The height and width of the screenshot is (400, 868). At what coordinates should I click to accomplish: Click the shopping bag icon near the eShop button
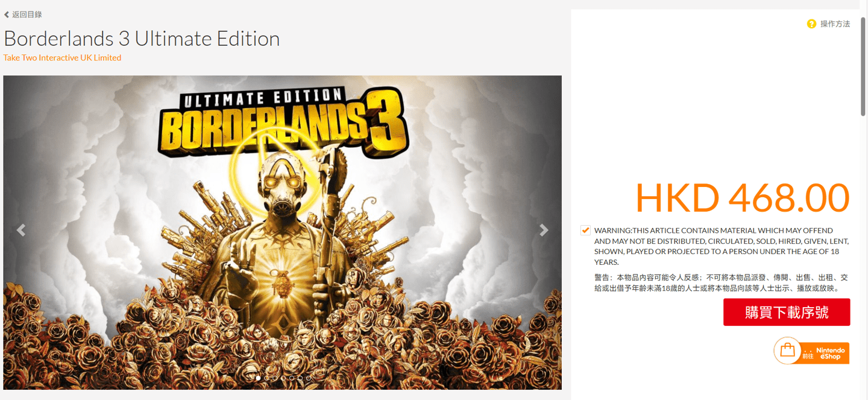tap(787, 351)
